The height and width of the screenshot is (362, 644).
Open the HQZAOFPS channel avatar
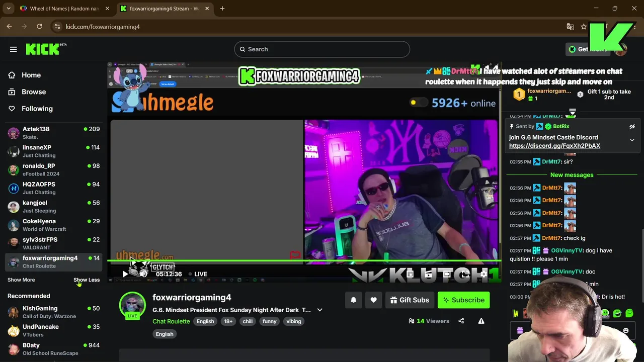tap(14, 188)
